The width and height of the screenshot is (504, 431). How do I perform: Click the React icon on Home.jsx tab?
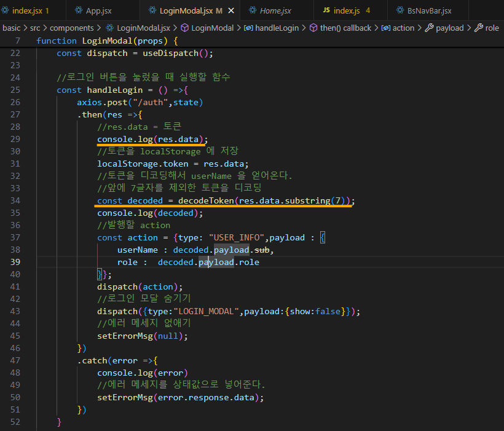click(253, 10)
